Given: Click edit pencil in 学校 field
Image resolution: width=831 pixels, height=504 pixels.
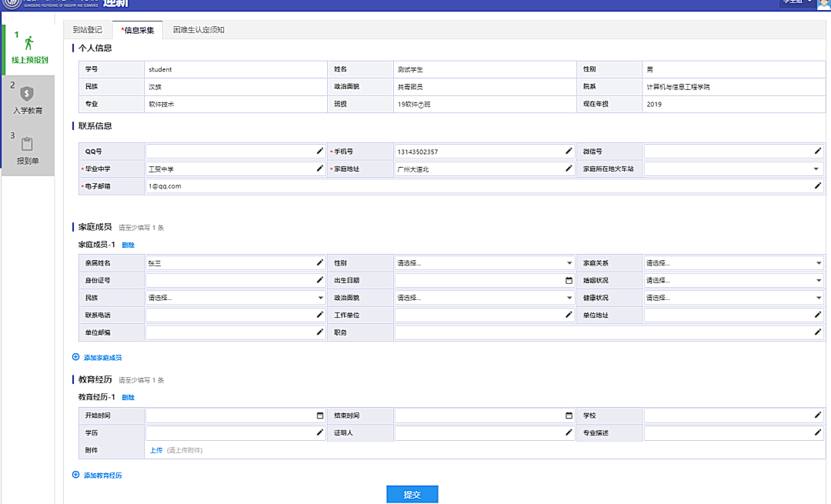Looking at the screenshot, I should [818, 415].
